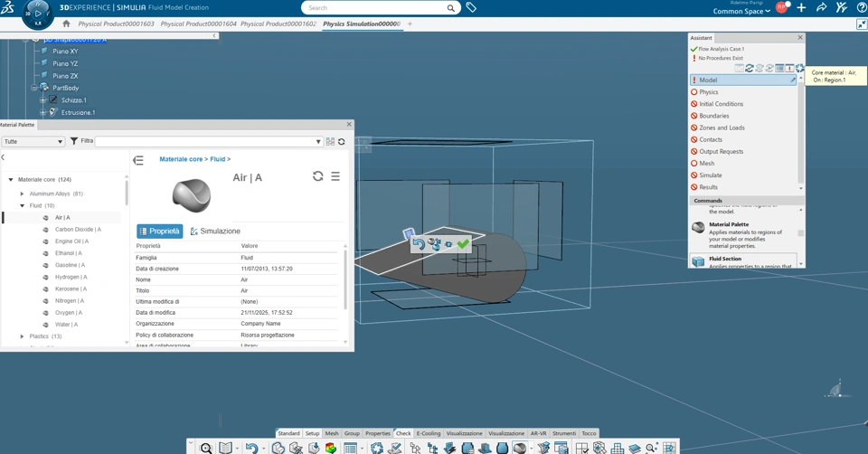Click the search input field

click(x=376, y=8)
